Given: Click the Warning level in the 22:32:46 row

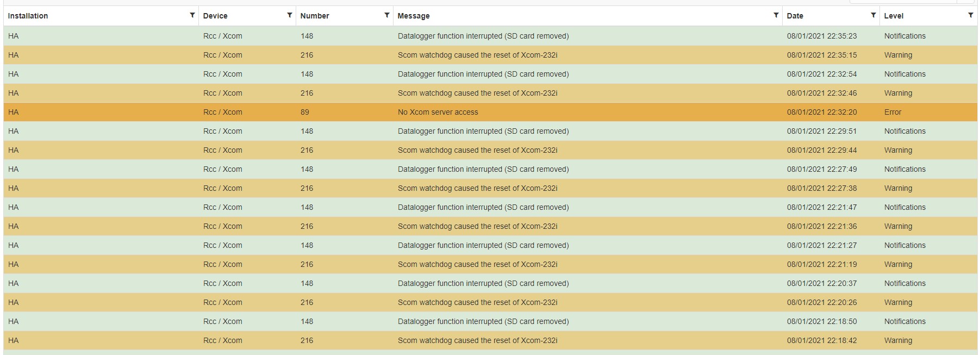Looking at the screenshot, I should click(898, 93).
